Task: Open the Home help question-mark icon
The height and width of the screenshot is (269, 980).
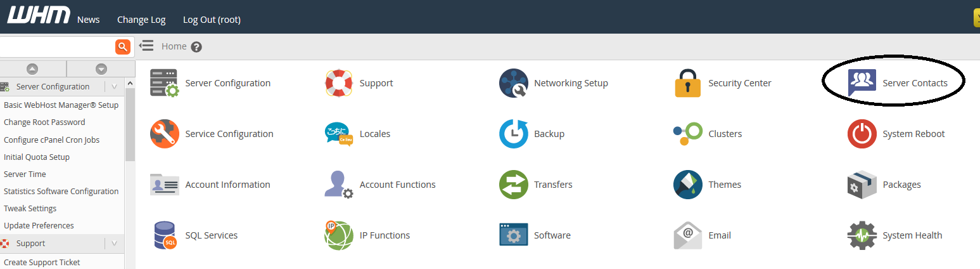Action: click(196, 47)
